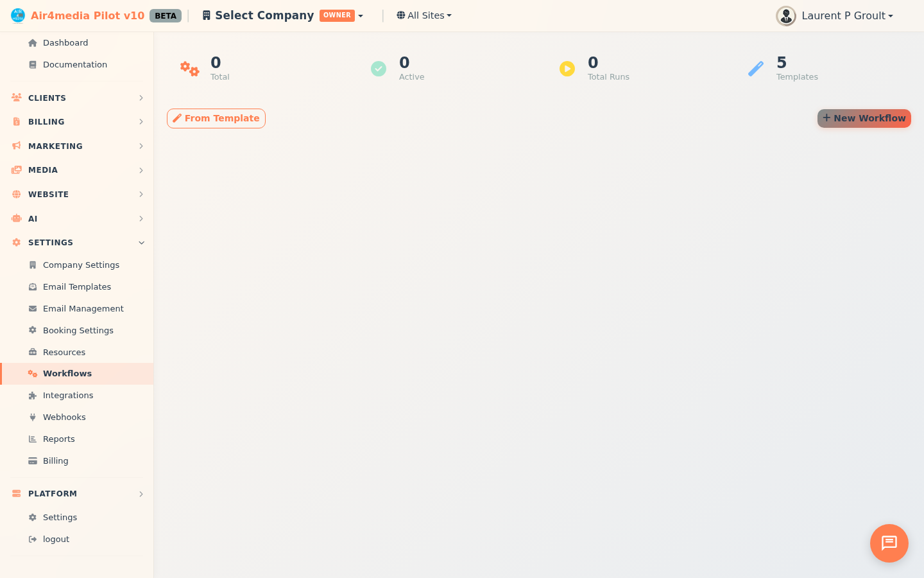Select the Email Templates sidebar icon
This screenshot has width=924, height=578.
tap(32, 286)
